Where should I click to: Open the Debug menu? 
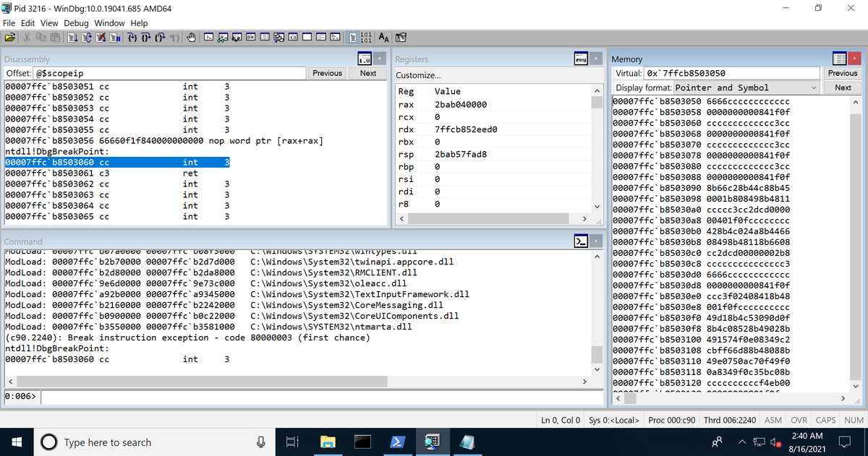(76, 23)
